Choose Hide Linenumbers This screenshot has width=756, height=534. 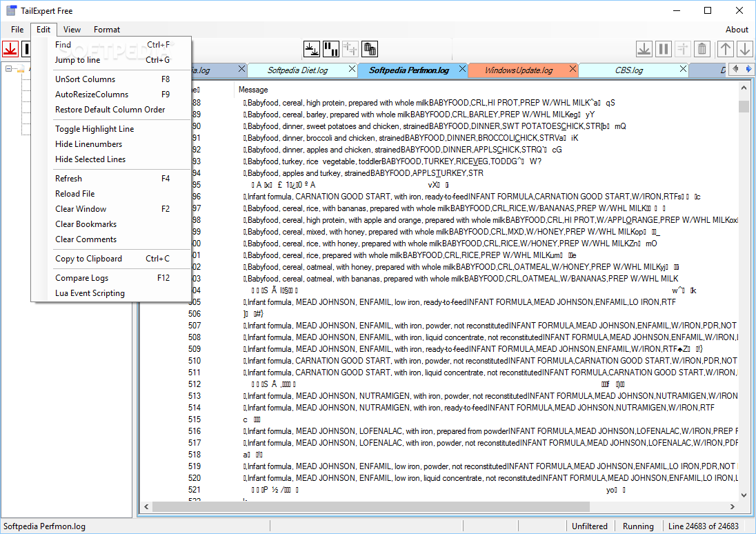coord(112,144)
